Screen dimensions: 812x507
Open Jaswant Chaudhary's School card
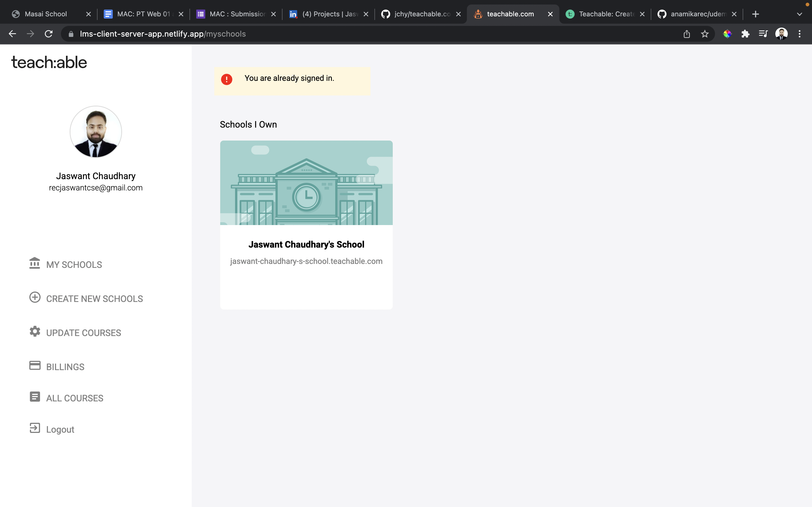click(306, 225)
